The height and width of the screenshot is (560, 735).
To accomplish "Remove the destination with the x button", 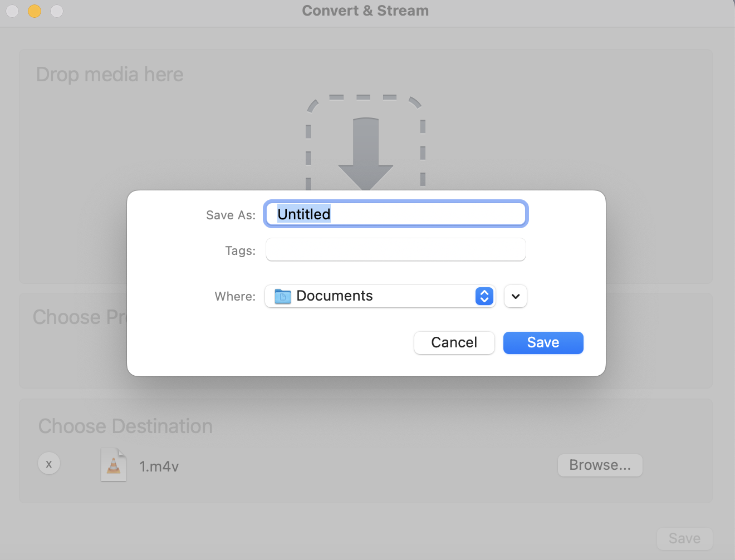I will click(49, 463).
